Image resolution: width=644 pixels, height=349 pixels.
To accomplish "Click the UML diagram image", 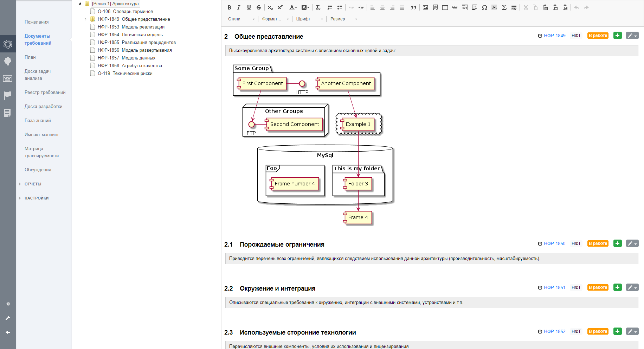I will [313, 145].
